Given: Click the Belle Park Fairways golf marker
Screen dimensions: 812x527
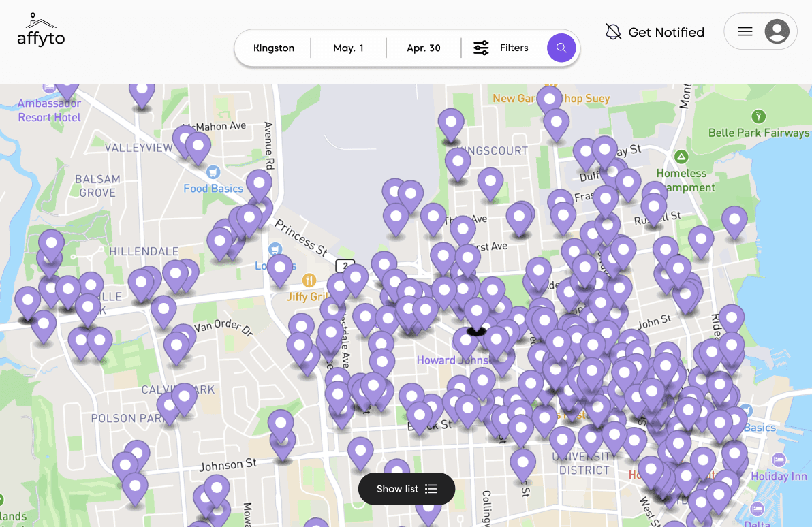Looking at the screenshot, I should coord(758,116).
